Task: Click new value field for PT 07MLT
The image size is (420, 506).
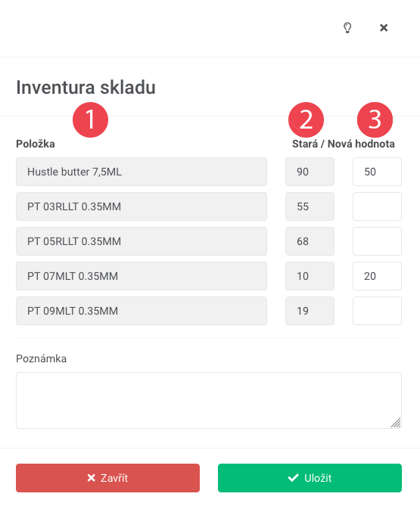Action: [377, 276]
